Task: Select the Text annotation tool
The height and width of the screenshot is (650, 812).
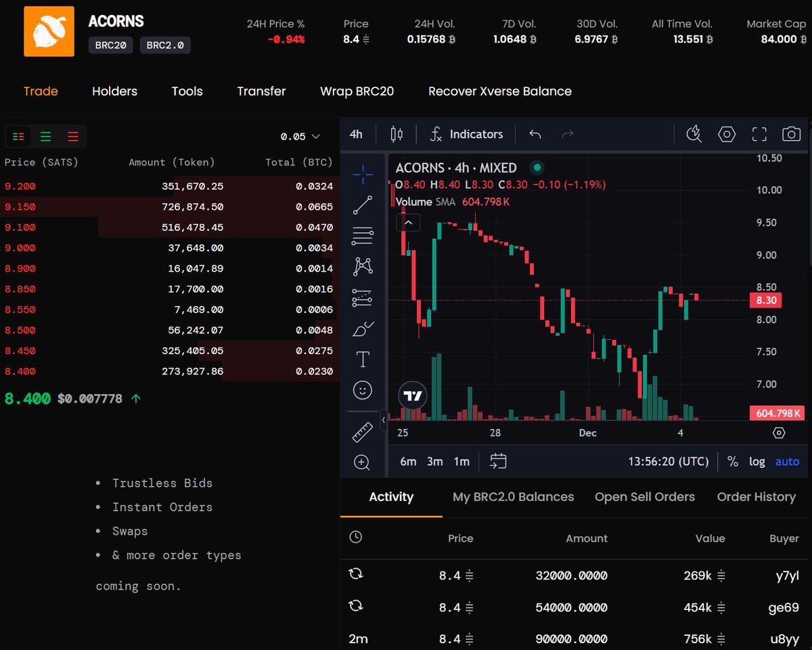Action: point(363,360)
